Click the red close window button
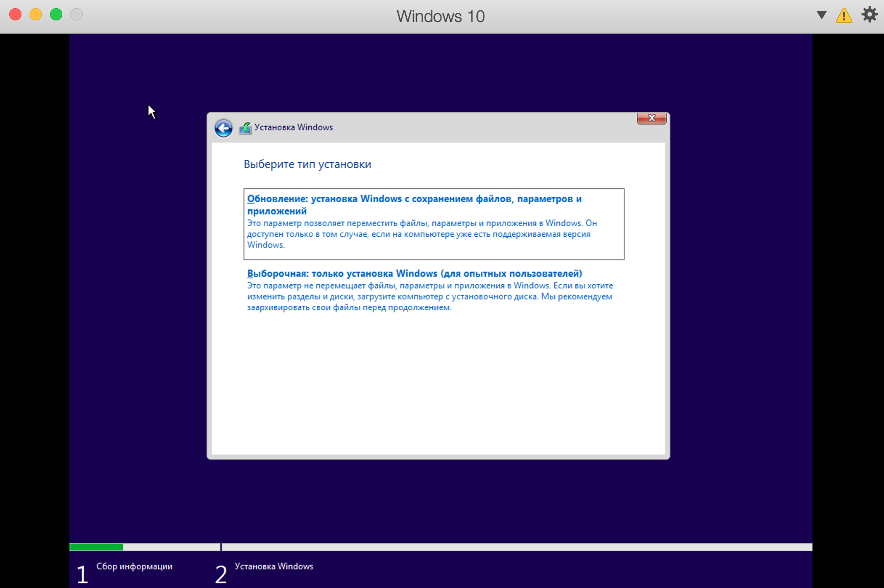Viewport: 884px width, 588px height. point(15,14)
